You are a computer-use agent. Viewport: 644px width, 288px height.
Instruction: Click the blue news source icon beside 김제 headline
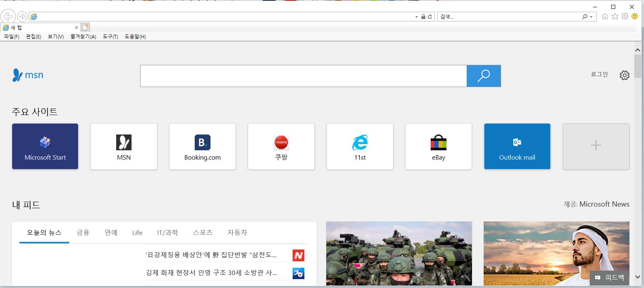[298, 273]
